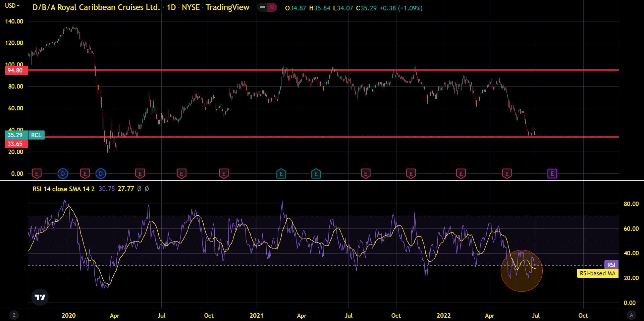This screenshot has width=644, height=321.
Task: Open the red earnings marker in February 2020
Action: (85, 173)
